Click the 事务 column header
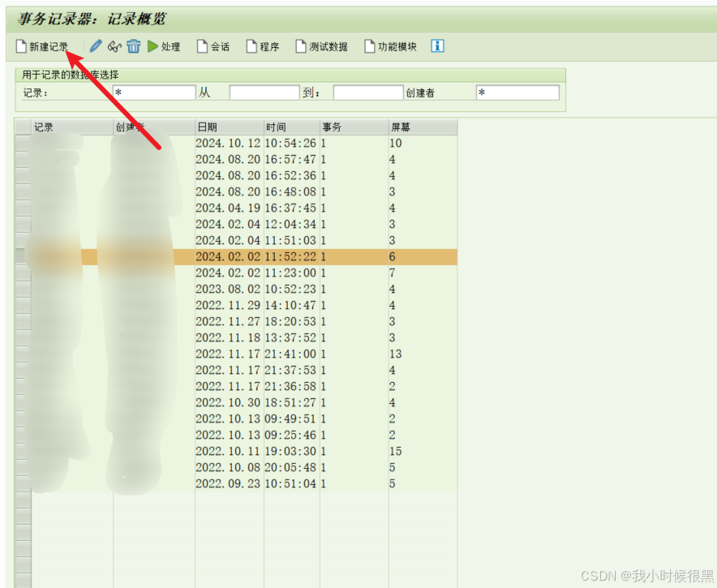Viewport: 717px width, 588px height. [x=354, y=127]
